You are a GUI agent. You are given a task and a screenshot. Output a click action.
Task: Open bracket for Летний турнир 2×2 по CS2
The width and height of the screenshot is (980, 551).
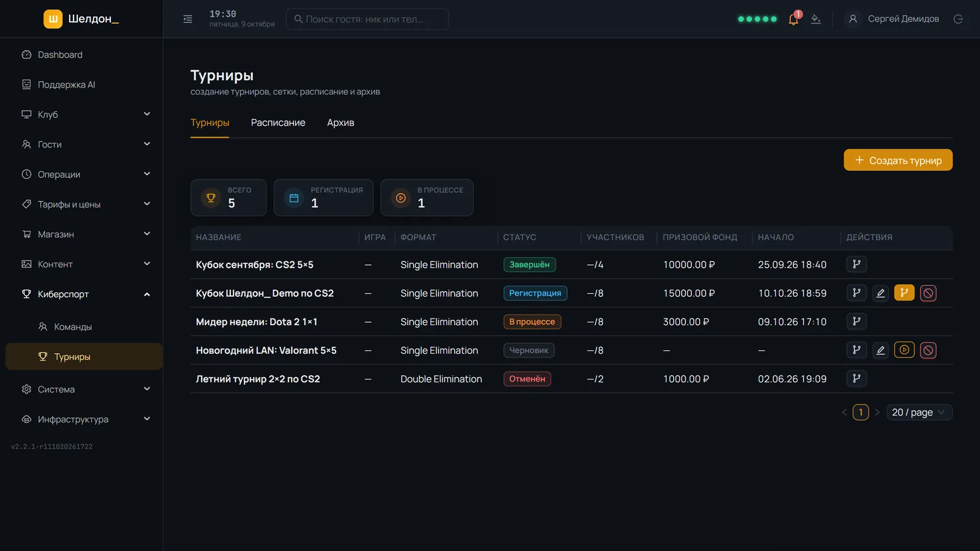[856, 379]
